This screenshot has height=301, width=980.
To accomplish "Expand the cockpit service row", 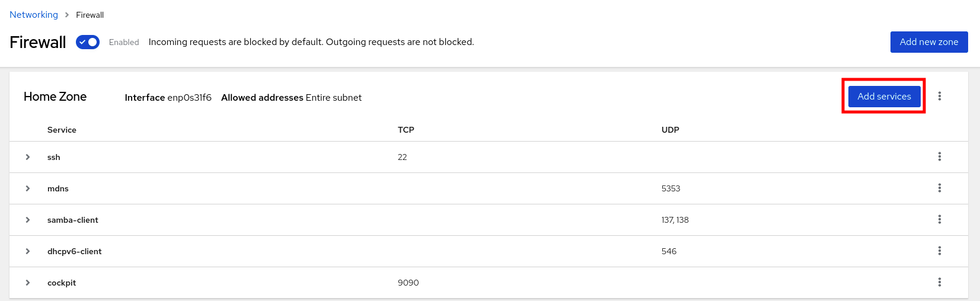I will tap(28, 283).
